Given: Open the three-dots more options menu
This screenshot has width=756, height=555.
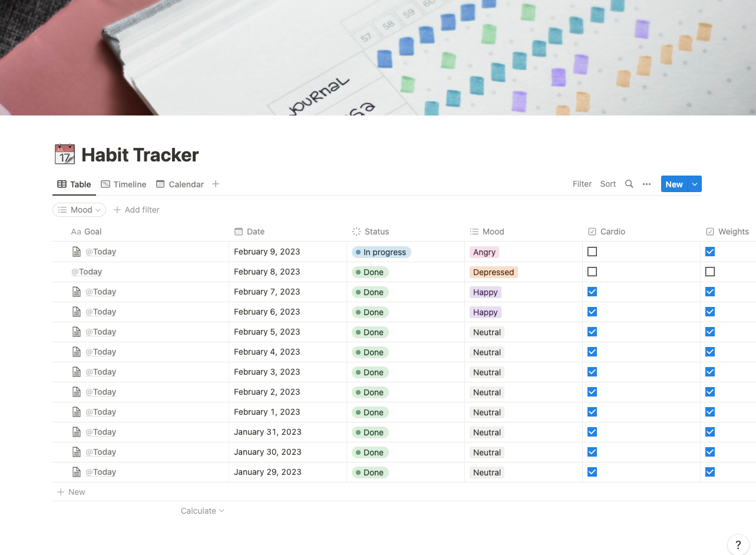Looking at the screenshot, I should tap(646, 184).
